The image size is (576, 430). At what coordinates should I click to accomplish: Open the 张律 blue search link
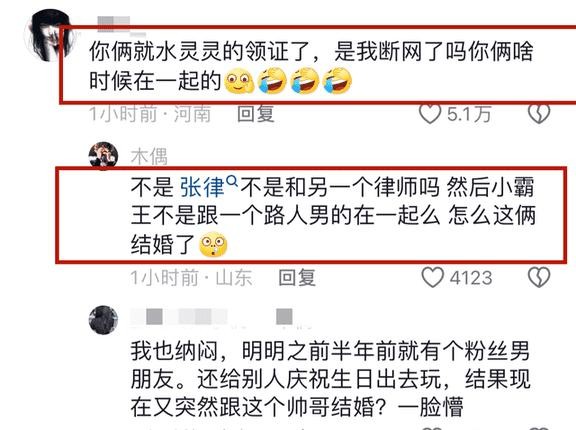pyautogui.click(x=202, y=187)
